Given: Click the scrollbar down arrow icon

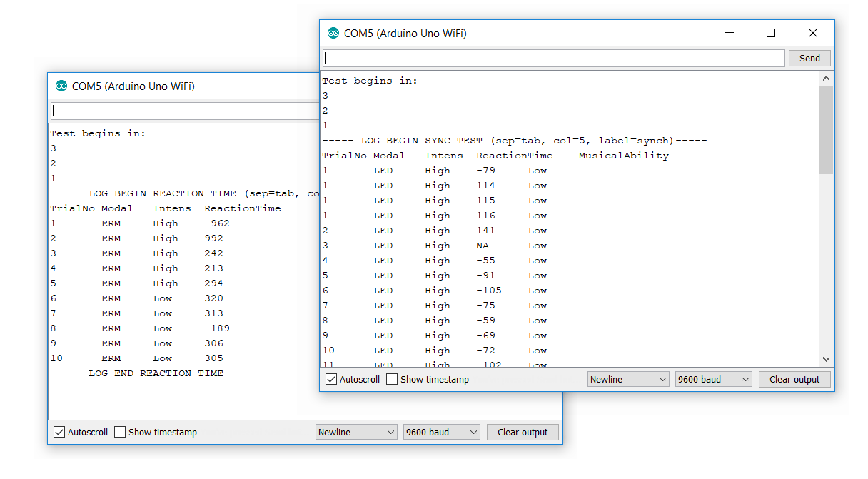Looking at the screenshot, I should (826, 359).
